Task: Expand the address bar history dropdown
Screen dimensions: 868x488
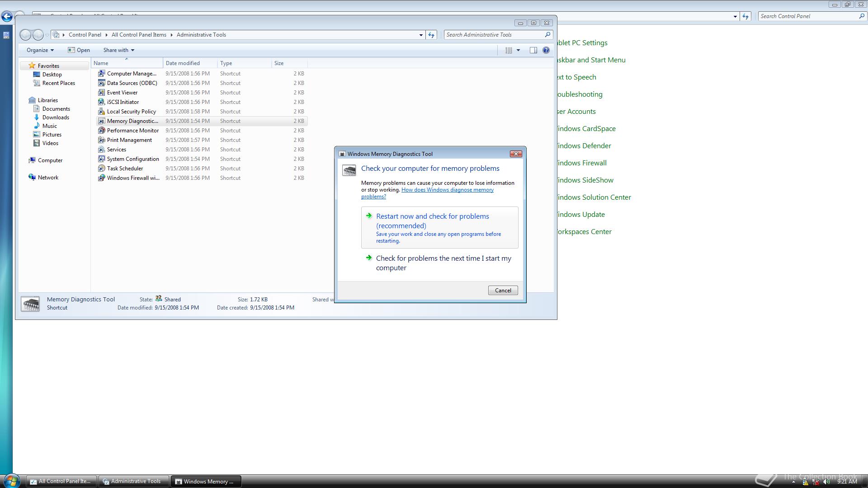Action: 421,35
